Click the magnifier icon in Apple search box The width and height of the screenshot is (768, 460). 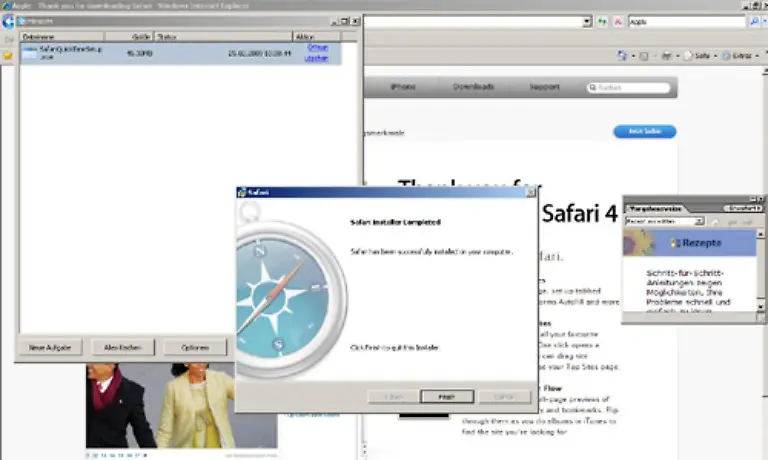(593, 87)
